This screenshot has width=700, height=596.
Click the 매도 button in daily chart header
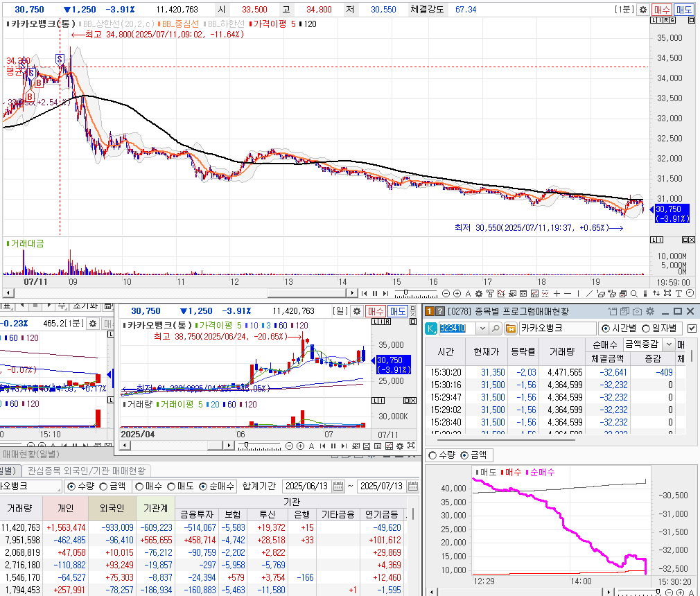pos(398,311)
